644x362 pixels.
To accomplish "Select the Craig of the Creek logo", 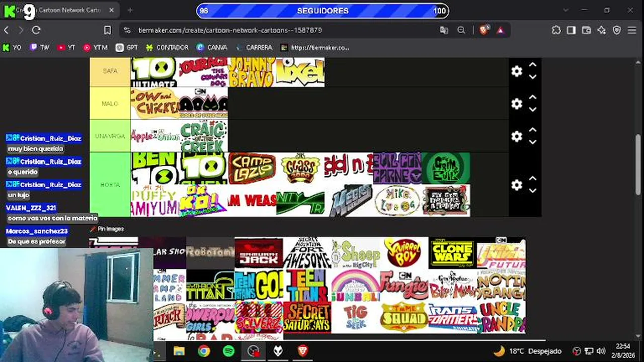I will point(204,136).
